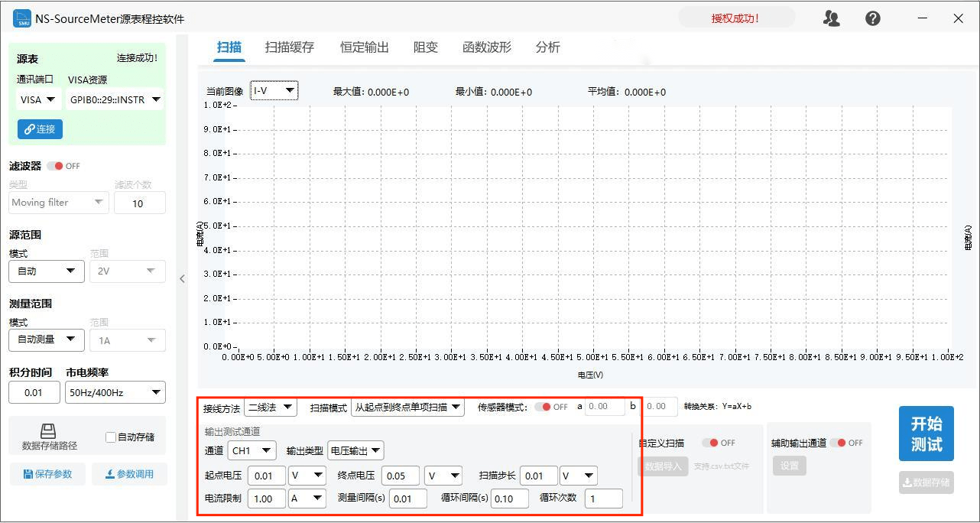Click the NS-SourceMeter app logo

coord(20,18)
